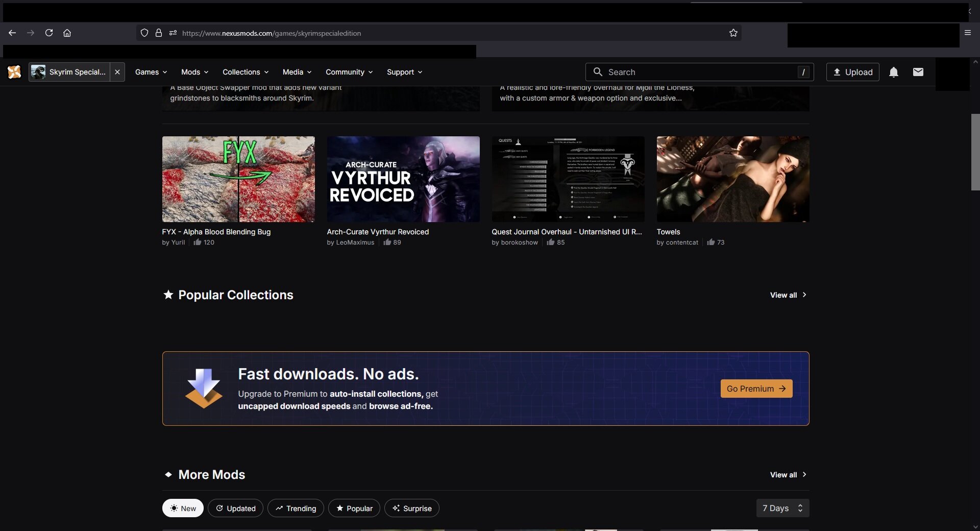
Task: View all More Mods
Action: [x=789, y=475]
